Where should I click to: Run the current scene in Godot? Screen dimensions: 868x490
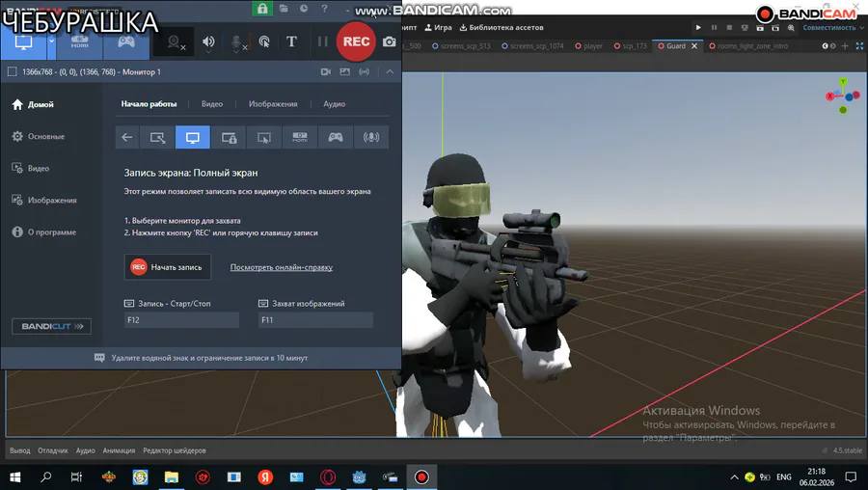760,27
